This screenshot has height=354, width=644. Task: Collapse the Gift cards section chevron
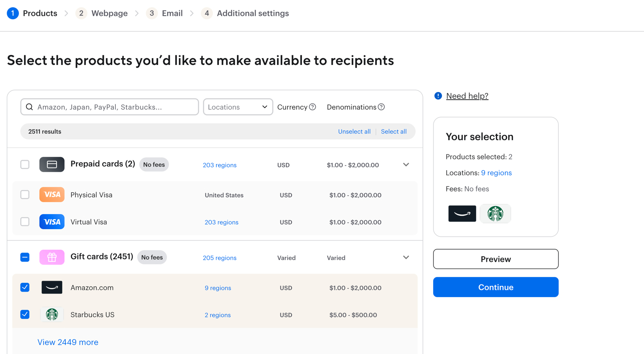click(x=406, y=257)
